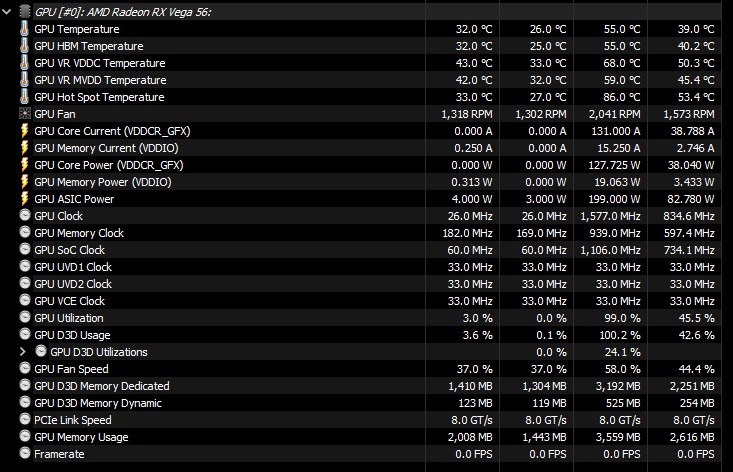Click the 2,041 RPM fan maximum value
This screenshot has height=472, width=733.
pyautogui.click(x=615, y=114)
